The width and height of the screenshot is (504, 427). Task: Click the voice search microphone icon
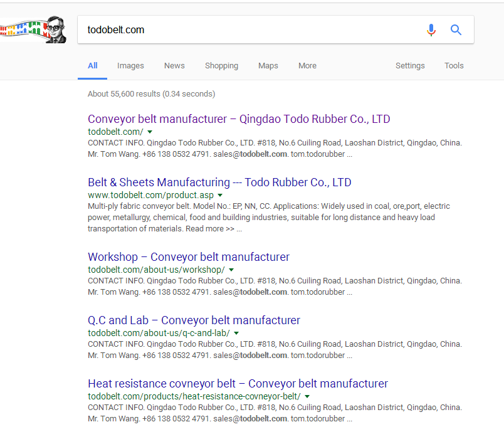(x=431, y=30)
